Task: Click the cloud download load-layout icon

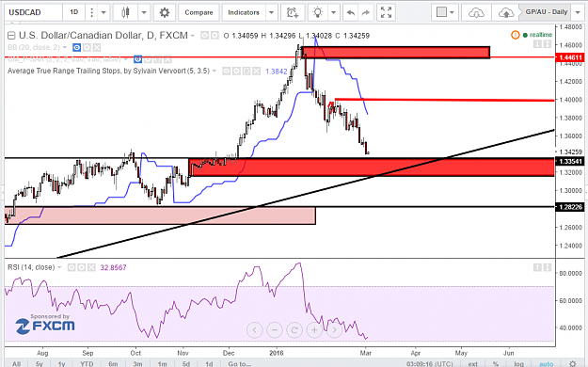Action: [x=476, y=12]
